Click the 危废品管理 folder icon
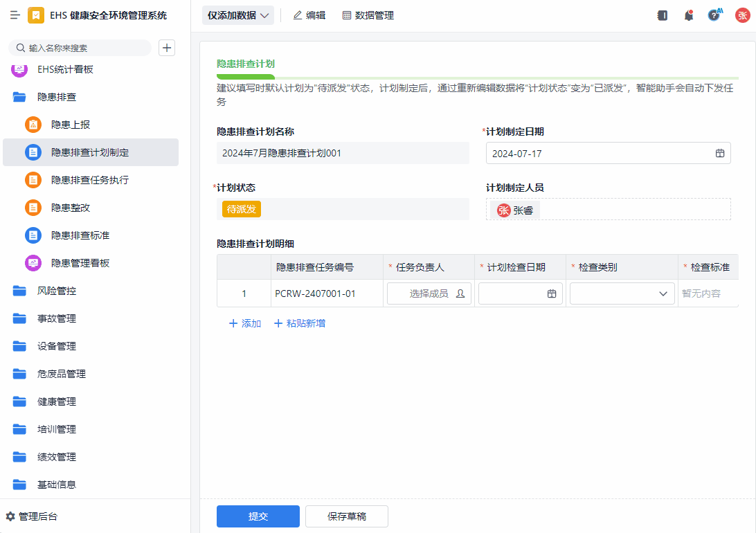 (19, 374)
